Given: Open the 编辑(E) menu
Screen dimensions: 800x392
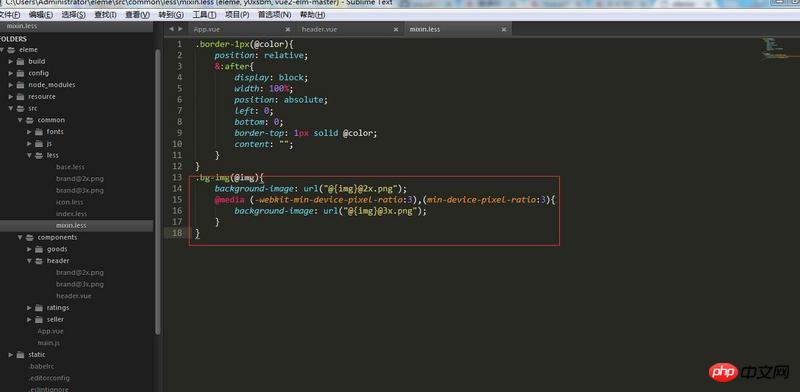Looking at the screenshot, I should [x=40, y=15].
